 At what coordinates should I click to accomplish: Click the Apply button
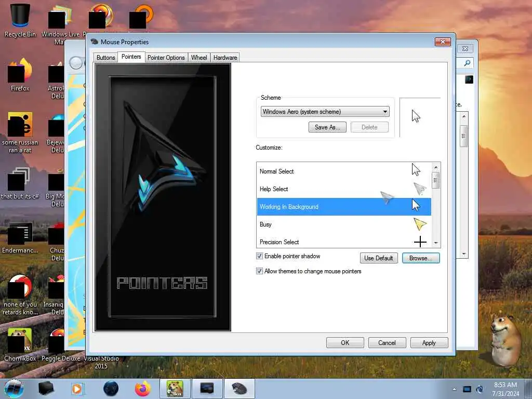[429, 343]
